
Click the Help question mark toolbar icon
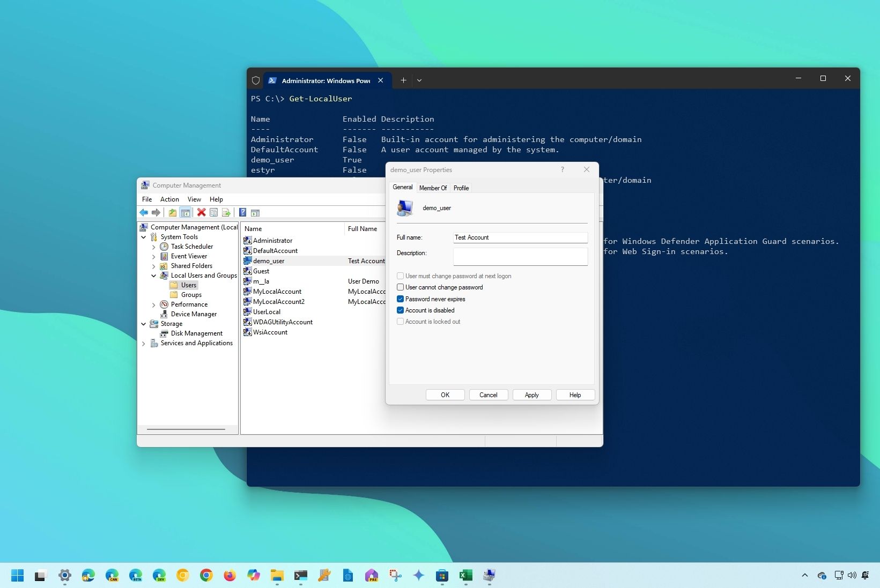[242, 213]
